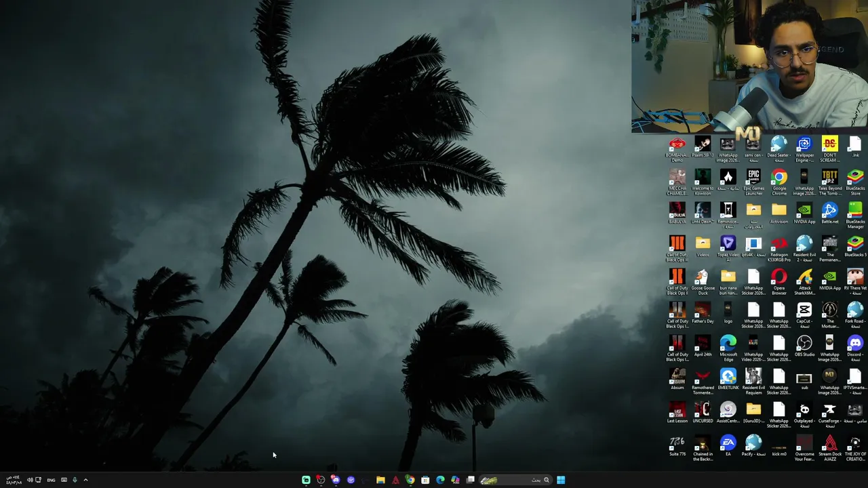Select the Welcome to Kowloon shortcut

pyautogui.click(x=703, y=182)
